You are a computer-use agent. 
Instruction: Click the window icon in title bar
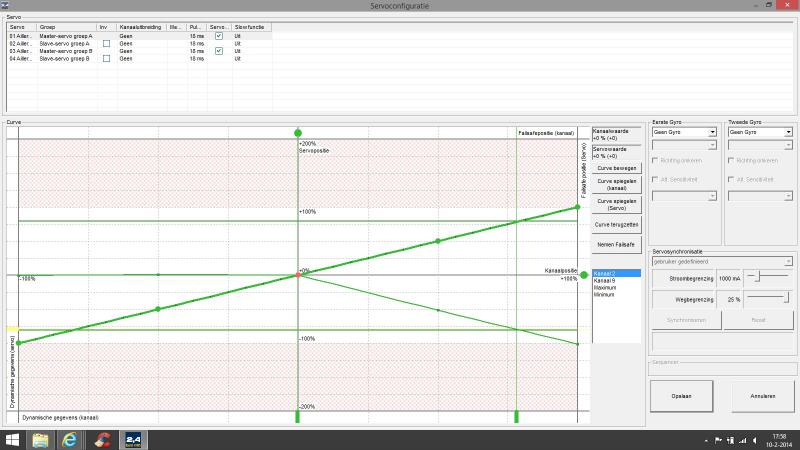5,5
